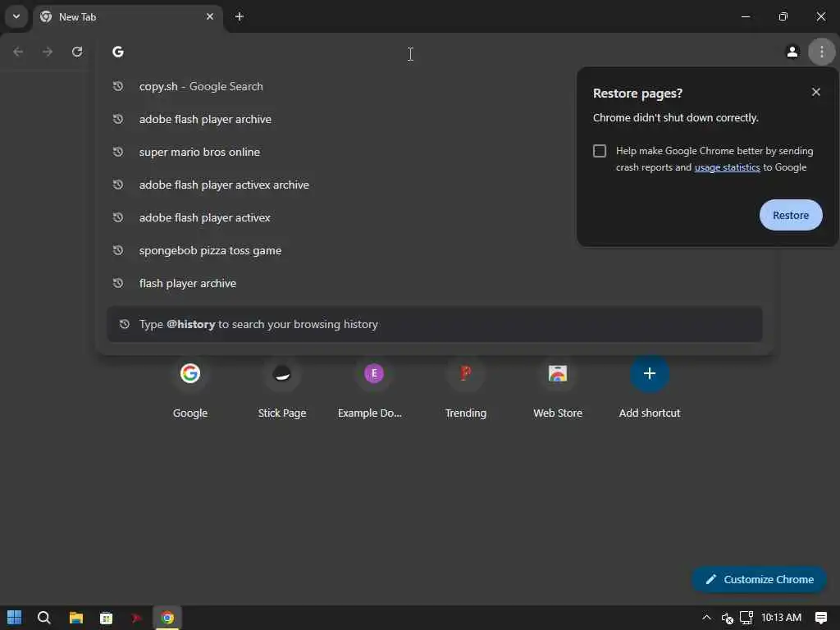
Task: Open the Stick Page shortcut tile
Action: [x=282, y=390]
